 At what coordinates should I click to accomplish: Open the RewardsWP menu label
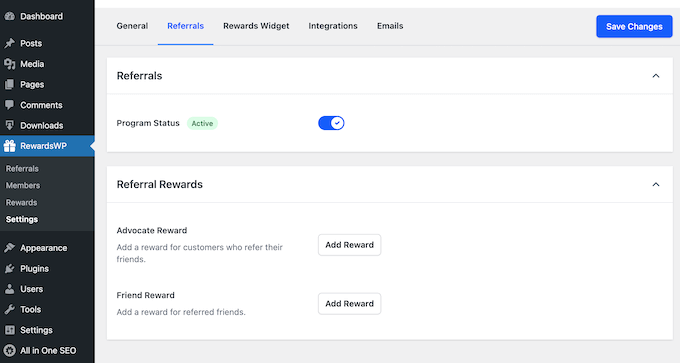point(43,146)
